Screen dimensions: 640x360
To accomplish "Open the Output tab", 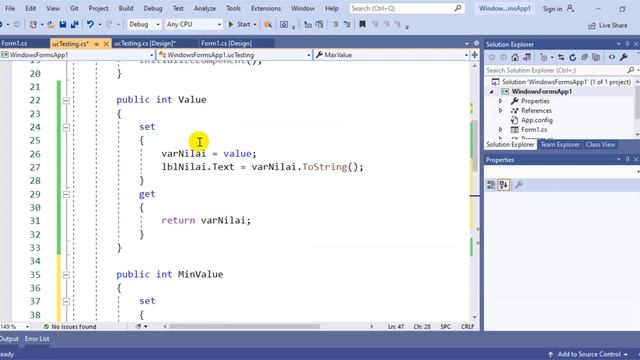I will tap(9, 339).
